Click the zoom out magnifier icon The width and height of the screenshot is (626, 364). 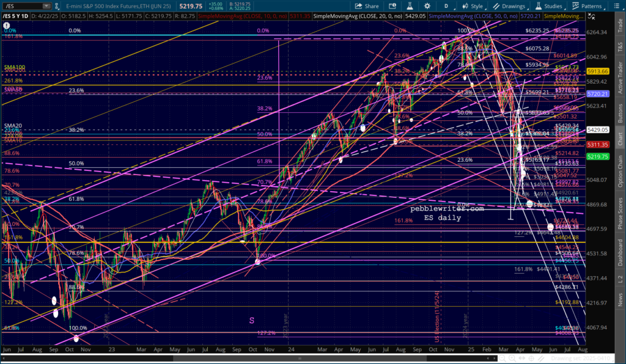coord(503,359)
